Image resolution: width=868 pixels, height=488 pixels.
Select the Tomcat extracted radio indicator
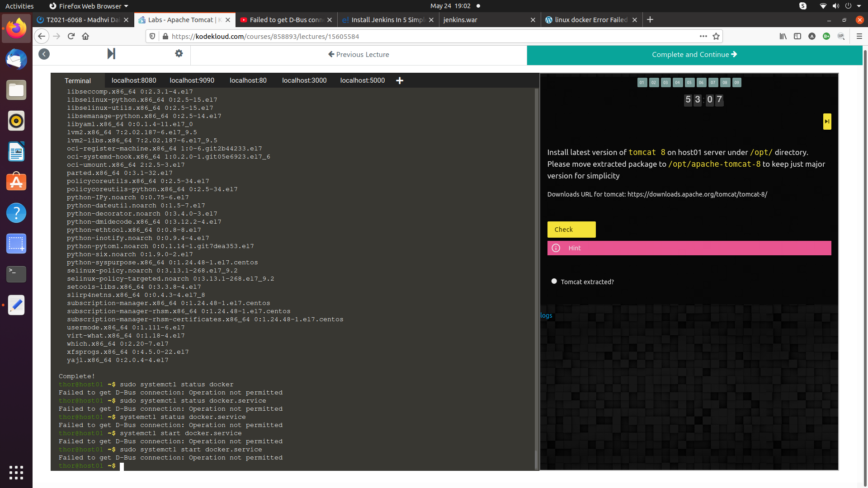[x=554, y=281]
